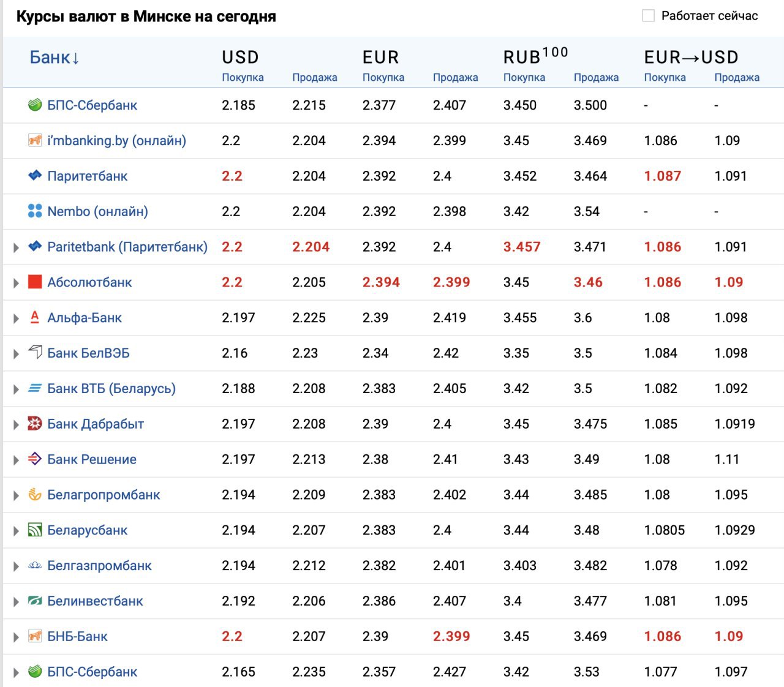Image resolution: width=784 pixels, height=687 pixels.
Task: Open the Банк Решение link
Action: click(x=92, y=459)
